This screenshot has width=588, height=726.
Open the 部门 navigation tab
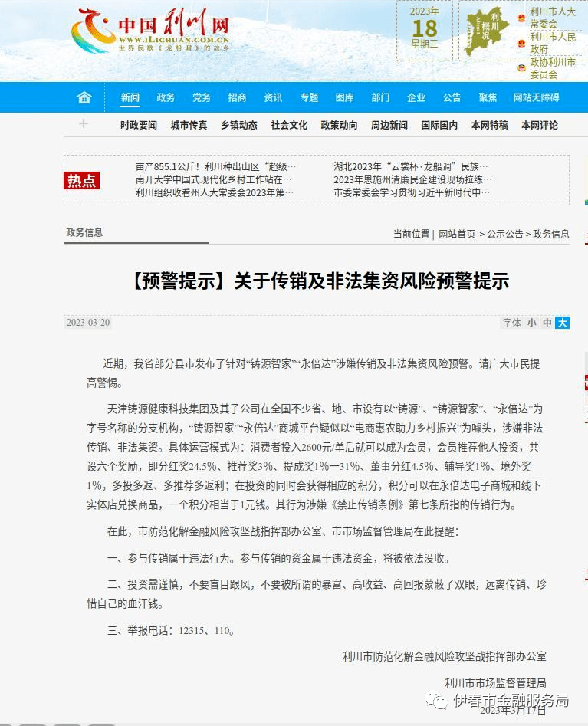click(x=380, y=97)
